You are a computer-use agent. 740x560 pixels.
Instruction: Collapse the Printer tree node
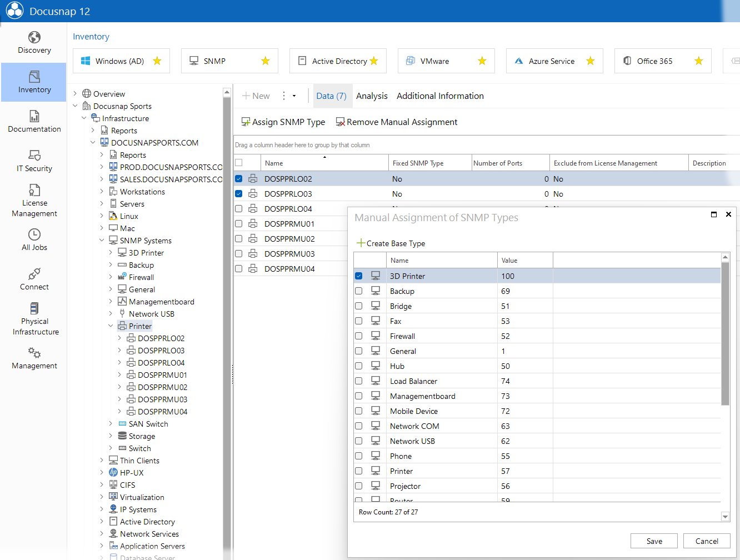point(111,326)
